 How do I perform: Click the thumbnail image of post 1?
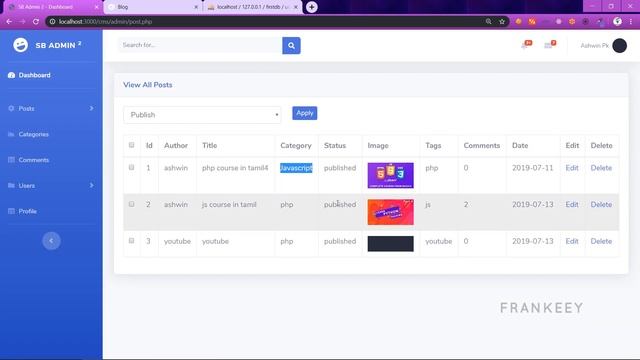(x=391, y=176)
